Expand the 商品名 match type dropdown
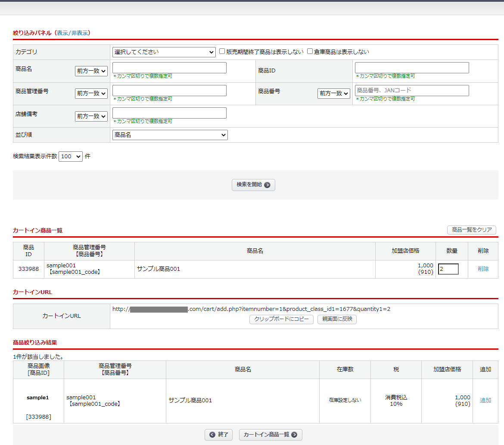 pyautogui.click(x=91, y=71)
